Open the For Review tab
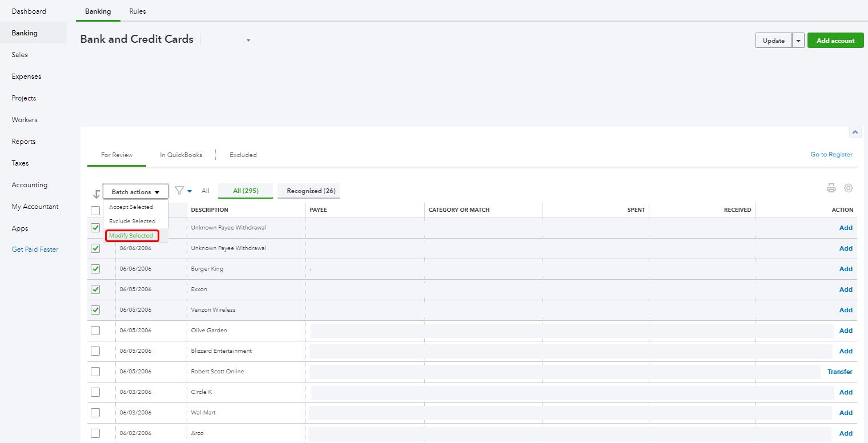Screen dimensions: 868x443 click(x=116, y=155)
